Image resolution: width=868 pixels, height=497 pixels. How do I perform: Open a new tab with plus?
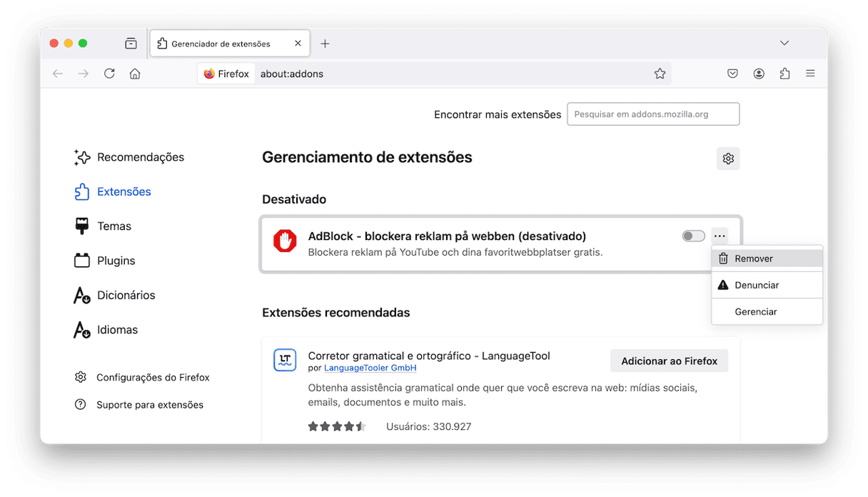click(325, 44)
